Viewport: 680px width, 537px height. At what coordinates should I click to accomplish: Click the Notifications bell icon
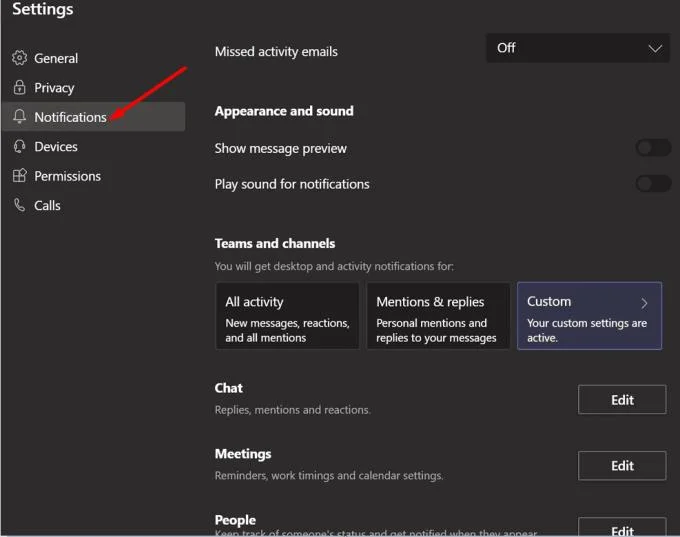click(x=20, y=116)
